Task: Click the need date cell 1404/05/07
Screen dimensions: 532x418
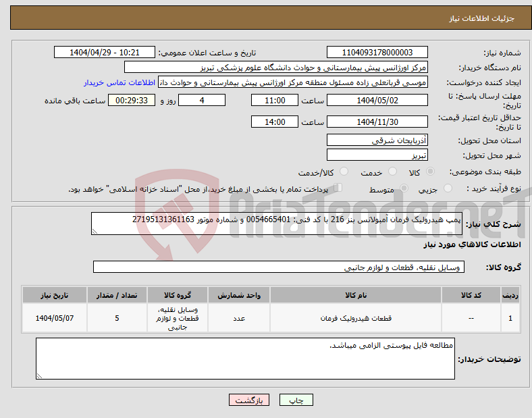Action: pyautogui.click(x=55, y=318)
